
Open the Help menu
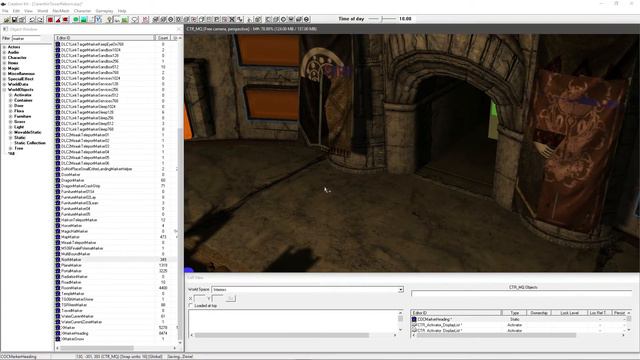tap(122, 11)
